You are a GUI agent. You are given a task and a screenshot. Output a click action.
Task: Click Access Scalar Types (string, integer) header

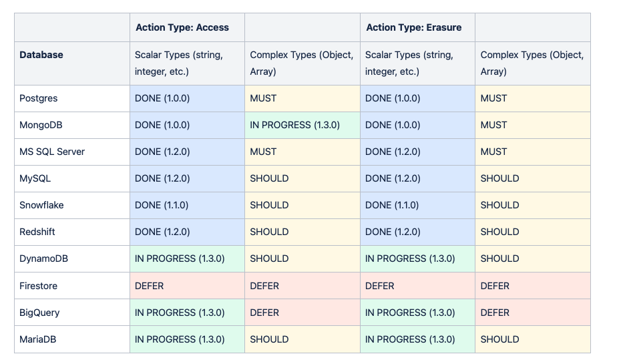tap(187, 63)
